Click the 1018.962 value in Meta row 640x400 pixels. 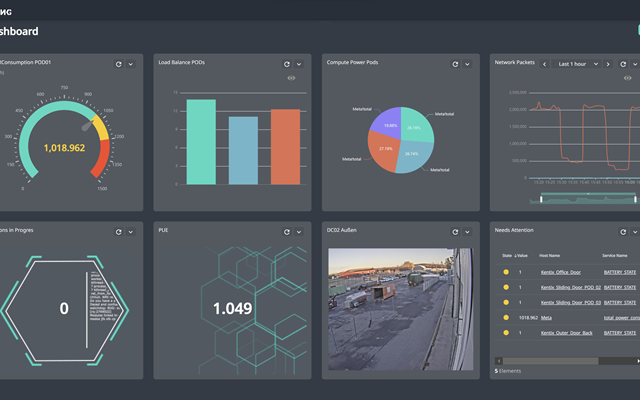528,318
